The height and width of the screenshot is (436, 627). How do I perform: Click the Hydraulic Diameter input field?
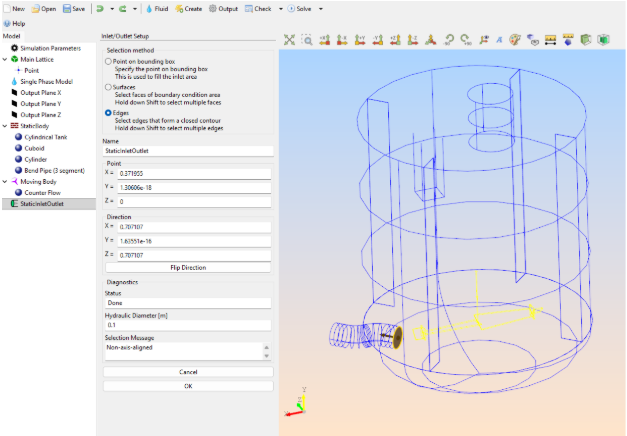188,325
